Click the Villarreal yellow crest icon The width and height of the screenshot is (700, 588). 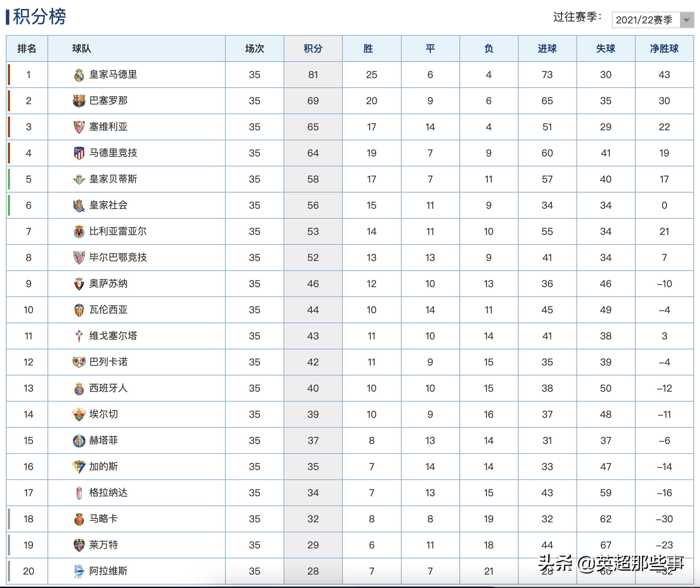(x=79, y=232)
